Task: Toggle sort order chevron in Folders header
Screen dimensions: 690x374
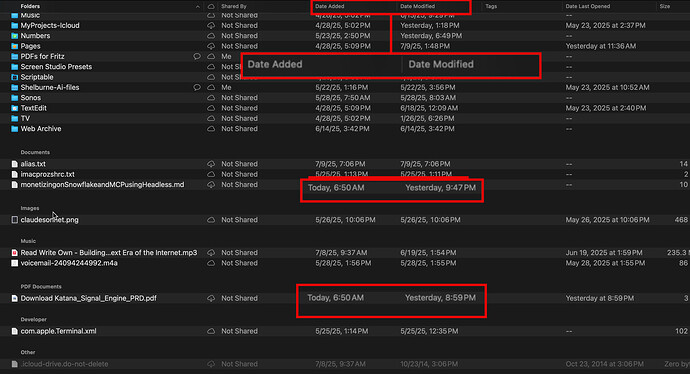Action: [x=198, y=7]
